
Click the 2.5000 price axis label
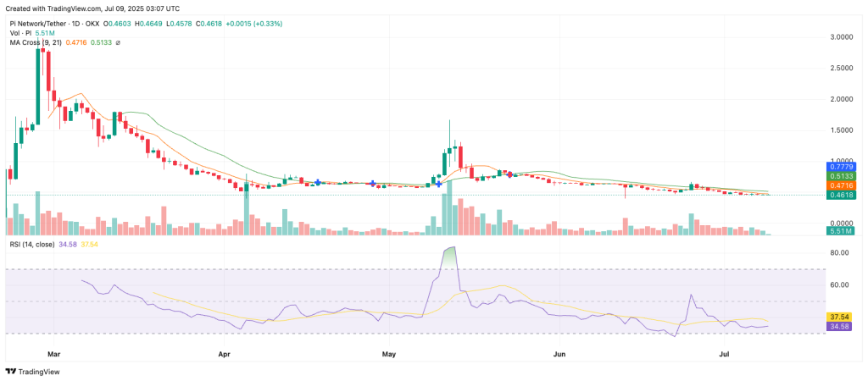tap(842, 68)
